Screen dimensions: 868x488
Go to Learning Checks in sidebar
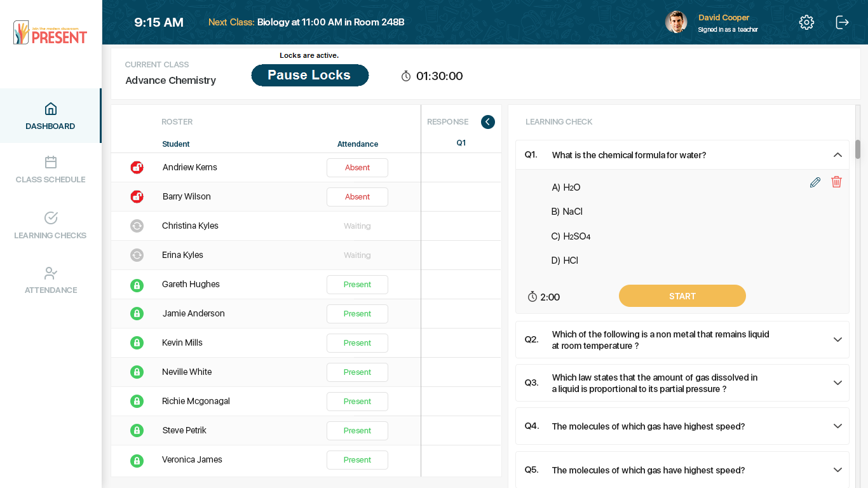pyautogui.click(x=51, y=226)
